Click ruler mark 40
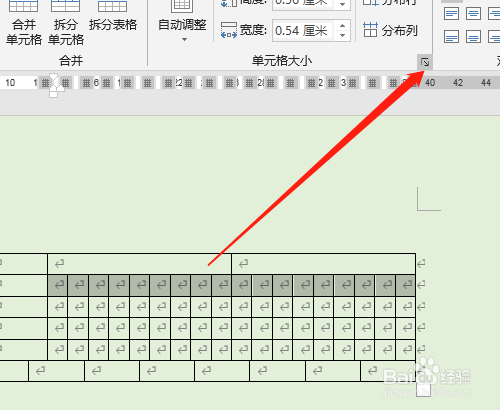The height and width of the screenshot is (410, 500). [430, 83]
